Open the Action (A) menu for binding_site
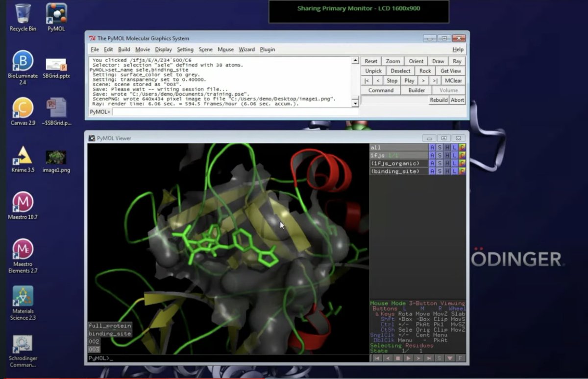The image size is (588, 379). tap(432, 171)
